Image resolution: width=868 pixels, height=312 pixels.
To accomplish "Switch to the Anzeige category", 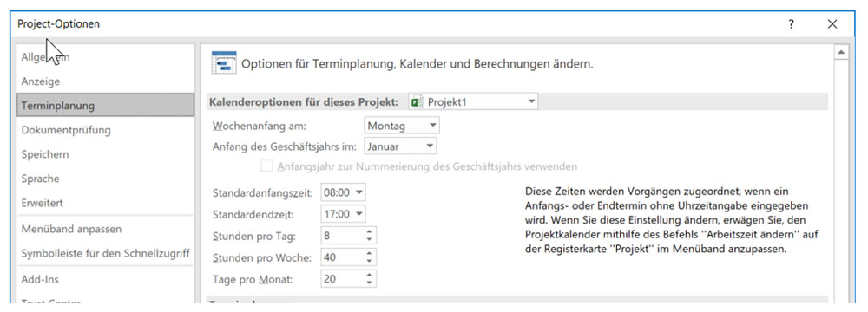I will pos(105,81).
